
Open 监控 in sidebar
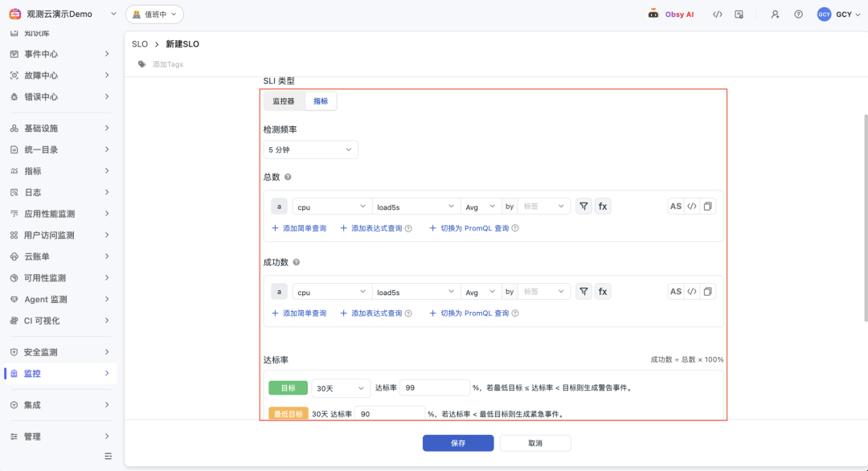(59, 374)
